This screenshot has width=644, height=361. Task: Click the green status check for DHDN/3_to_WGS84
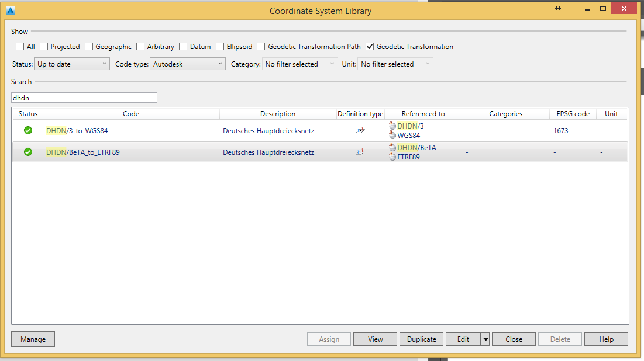(x=28, y=130)
